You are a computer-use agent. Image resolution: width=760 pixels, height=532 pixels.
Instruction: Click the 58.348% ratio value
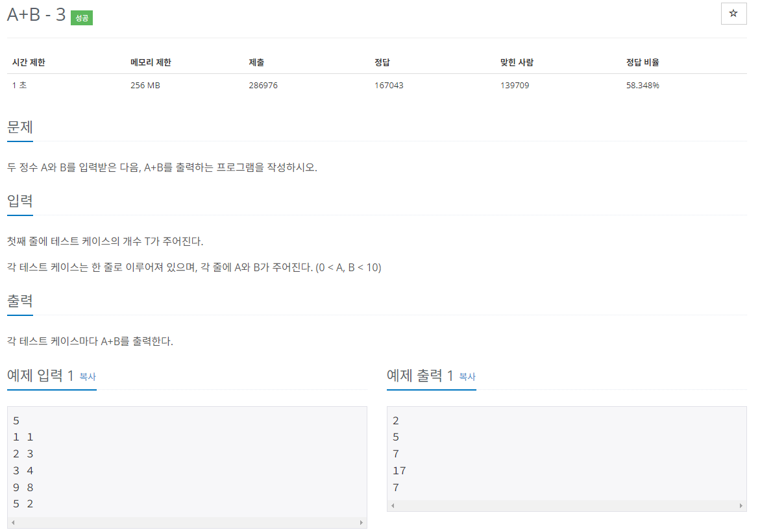coord(643,85)
